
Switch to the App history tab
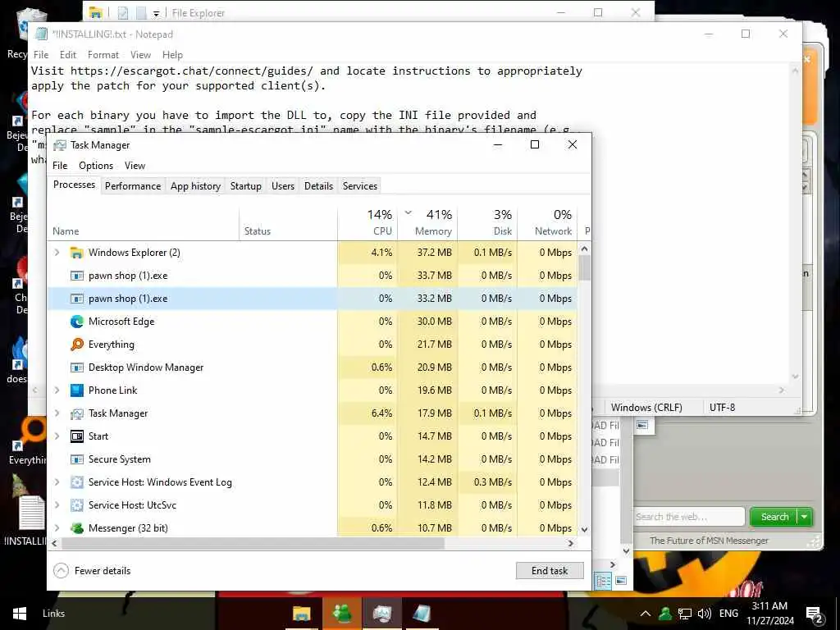(x=195, y=186)
